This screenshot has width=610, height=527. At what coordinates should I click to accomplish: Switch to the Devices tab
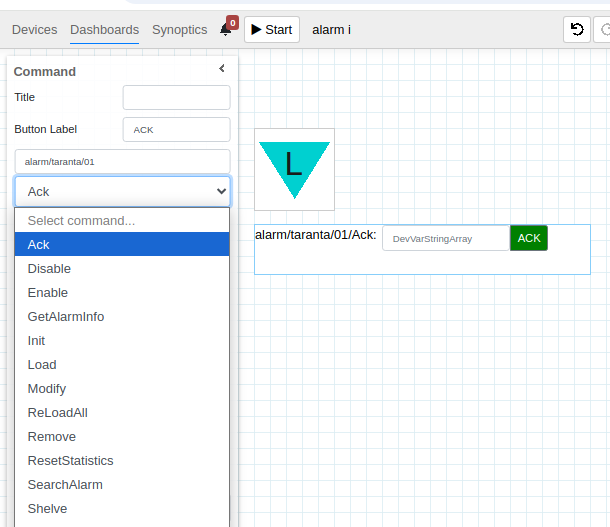tap(35, 30)
